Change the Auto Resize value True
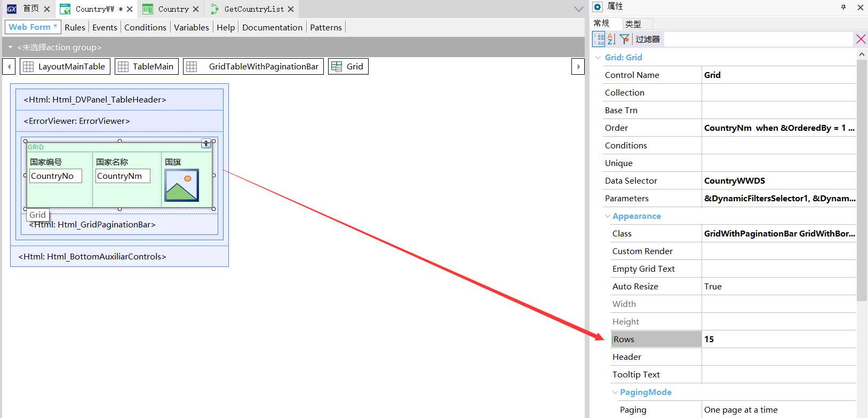The height and width of the screenshot is (418, 868). point(778,286)
